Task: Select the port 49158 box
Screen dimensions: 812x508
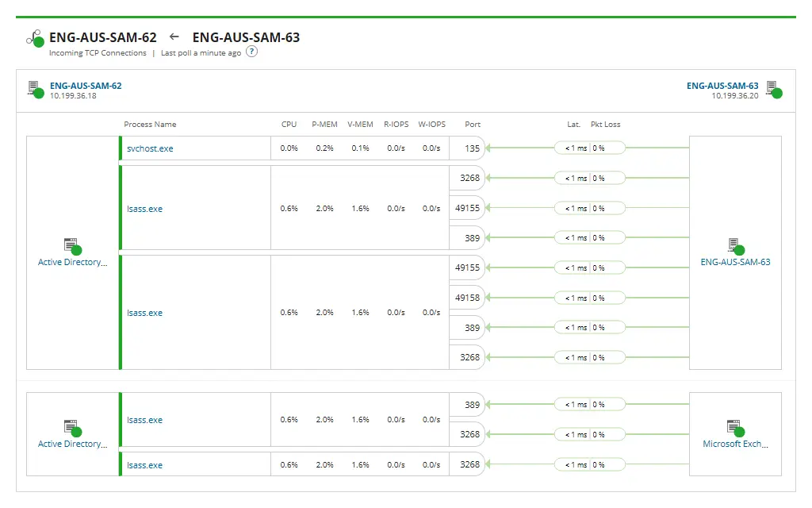Action: pos(468,298)
